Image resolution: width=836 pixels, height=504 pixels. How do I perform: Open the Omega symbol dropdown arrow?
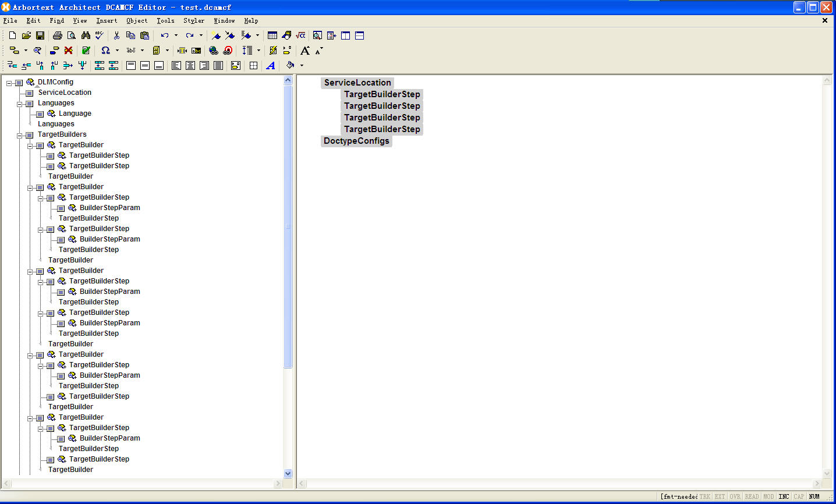[x=117, y=51]
